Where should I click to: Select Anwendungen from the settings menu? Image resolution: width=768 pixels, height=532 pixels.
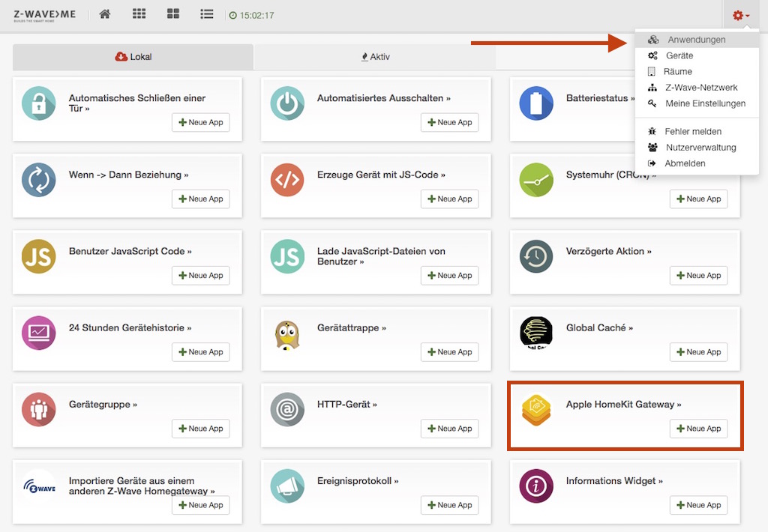697,40
